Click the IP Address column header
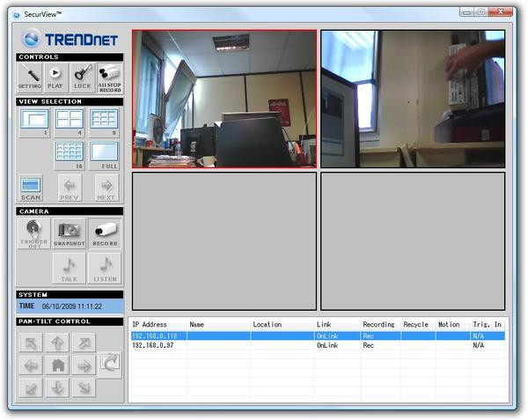 (x=158, y=324)
